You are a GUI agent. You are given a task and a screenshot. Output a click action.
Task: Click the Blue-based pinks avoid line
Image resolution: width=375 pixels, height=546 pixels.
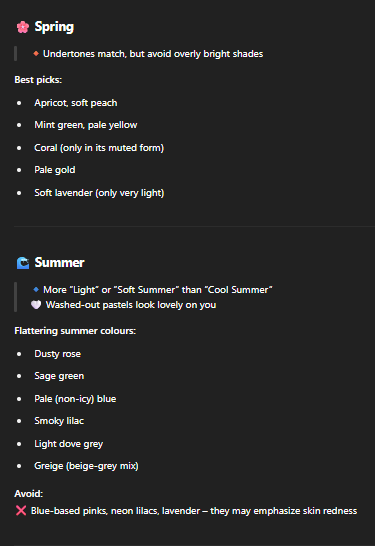coord(194,511)
